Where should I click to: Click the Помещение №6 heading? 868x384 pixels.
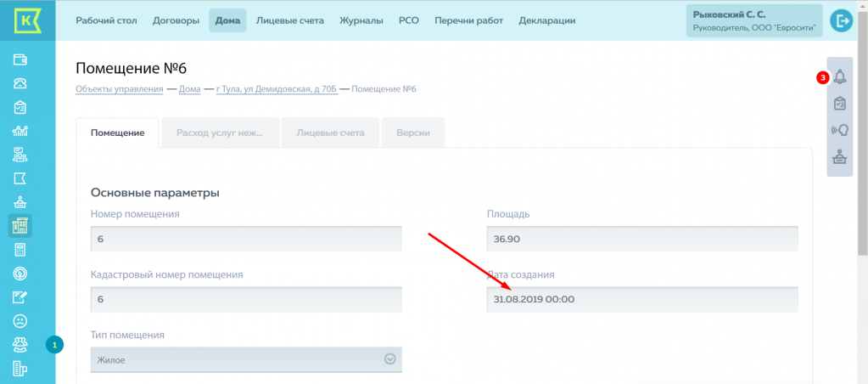(132, 69)
